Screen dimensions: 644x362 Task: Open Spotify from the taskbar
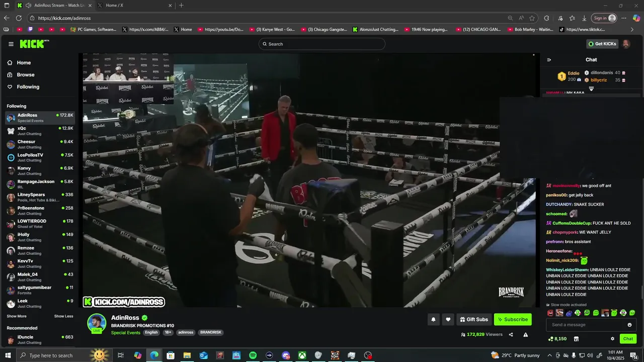tap(253, 355)
